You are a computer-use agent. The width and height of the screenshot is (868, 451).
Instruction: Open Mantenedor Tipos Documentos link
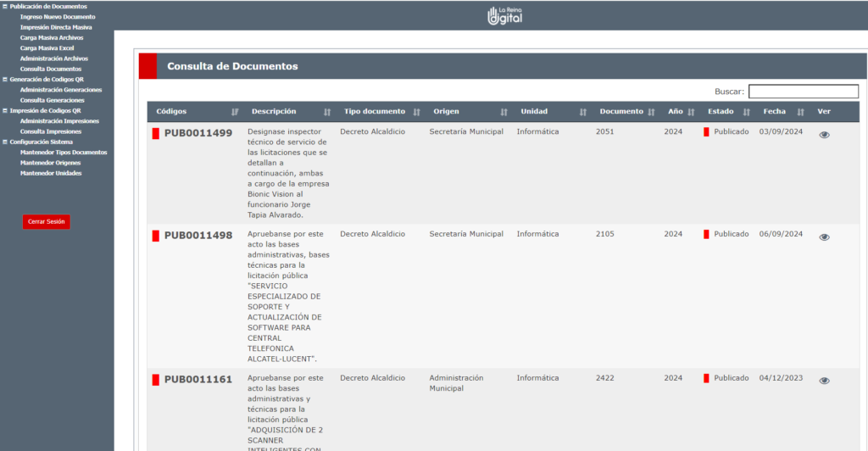(x=64, y=153)
